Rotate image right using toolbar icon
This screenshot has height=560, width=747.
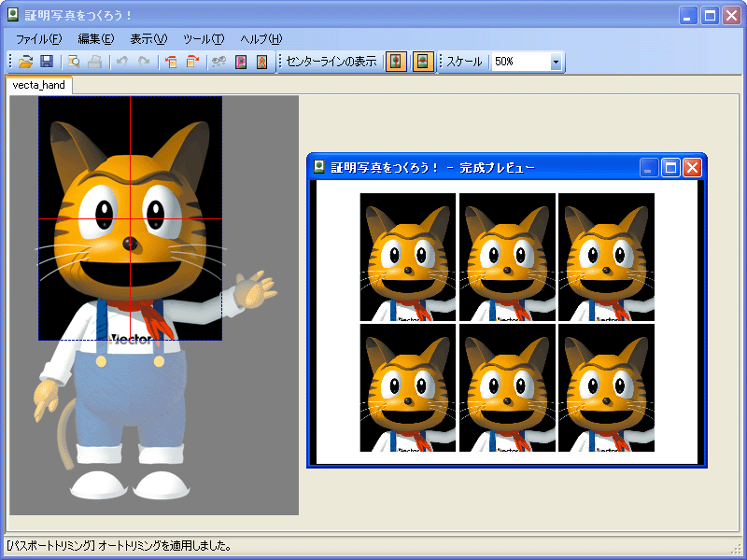coord(192,62)
